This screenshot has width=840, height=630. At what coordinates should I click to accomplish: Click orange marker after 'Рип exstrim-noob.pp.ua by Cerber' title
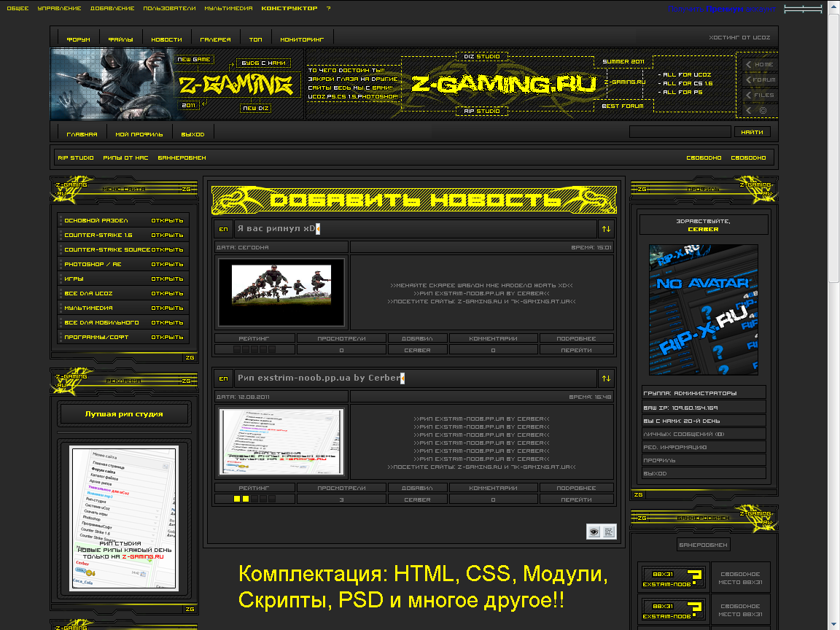pos(402,378)
